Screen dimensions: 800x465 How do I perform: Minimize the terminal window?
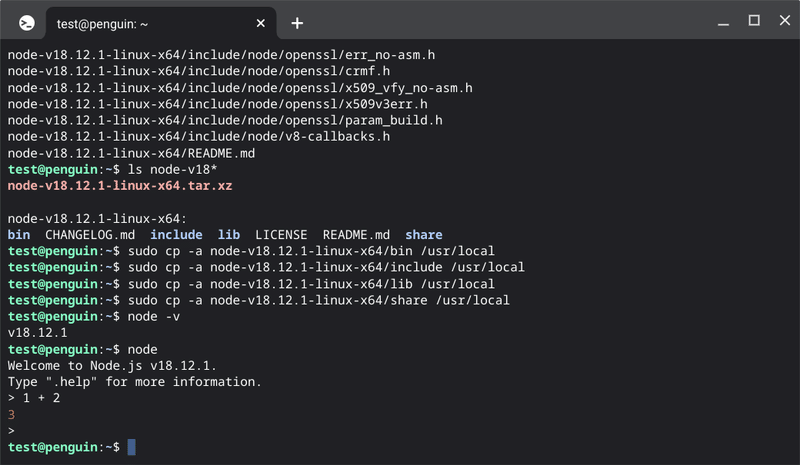(723, 23)
